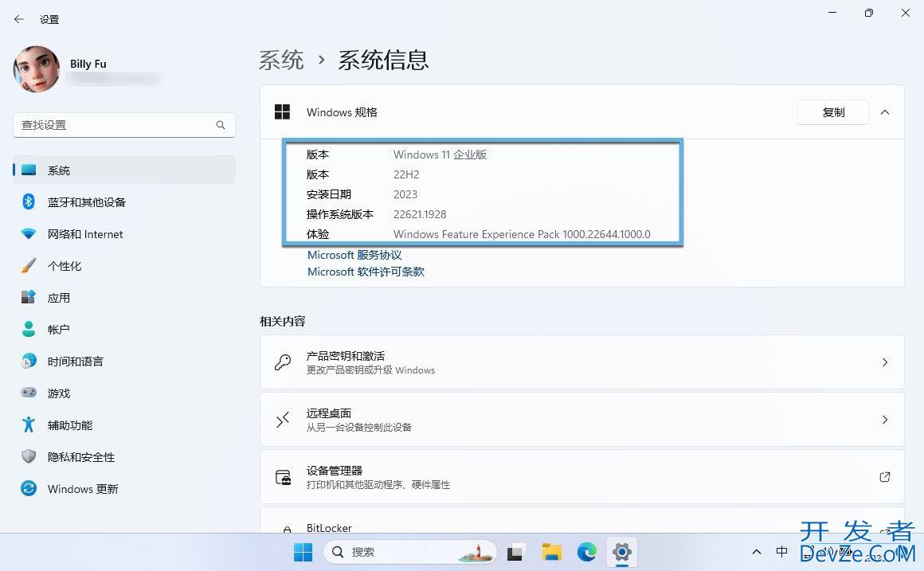Copy Windows specs with 复制 button

[x=832, y=112]
